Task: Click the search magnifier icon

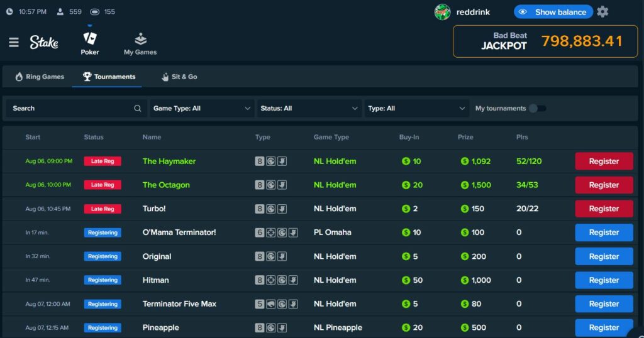Action: (x=138, y=108)
